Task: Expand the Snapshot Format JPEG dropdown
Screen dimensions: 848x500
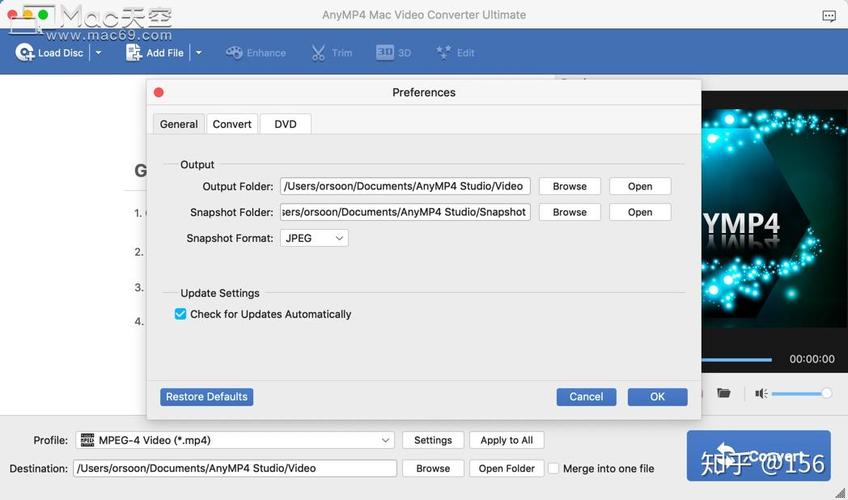Action: point(314,238)
